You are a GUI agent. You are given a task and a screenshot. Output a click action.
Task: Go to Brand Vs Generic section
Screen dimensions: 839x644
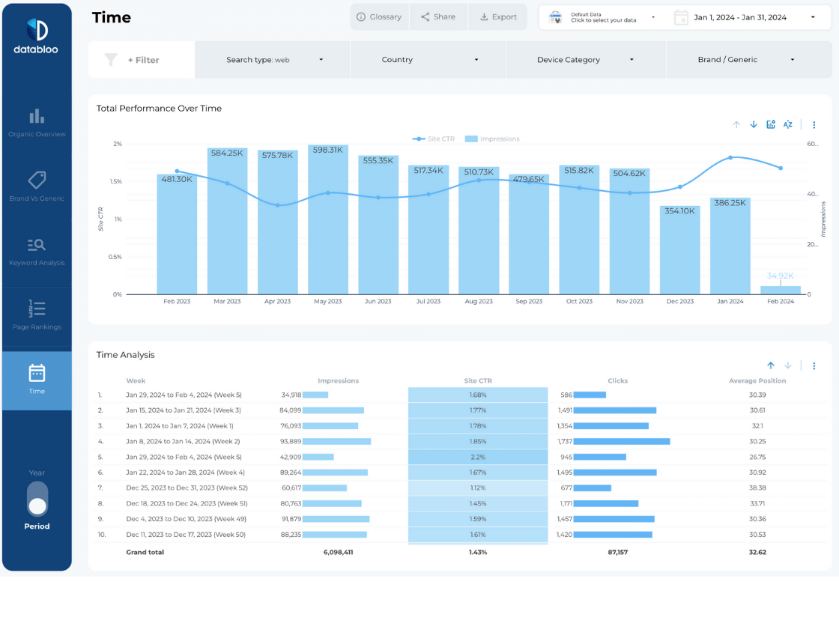[37, 186]
